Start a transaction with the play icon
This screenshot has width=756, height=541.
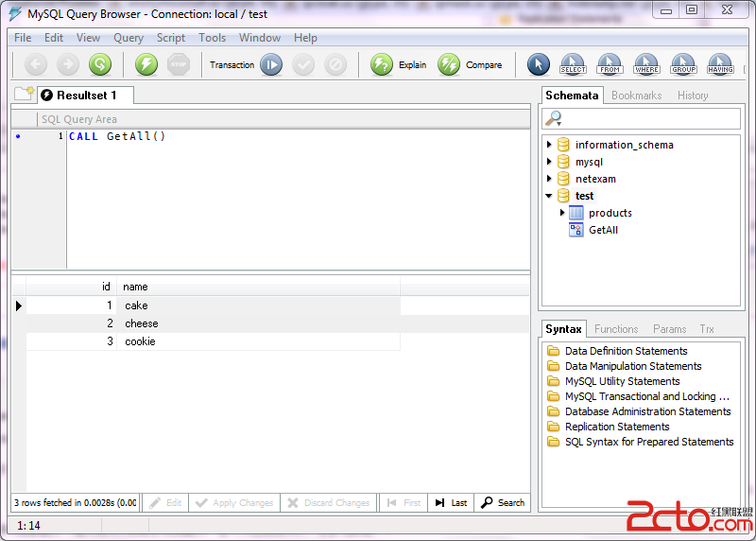pyautogui.click(x=271, y=64)
